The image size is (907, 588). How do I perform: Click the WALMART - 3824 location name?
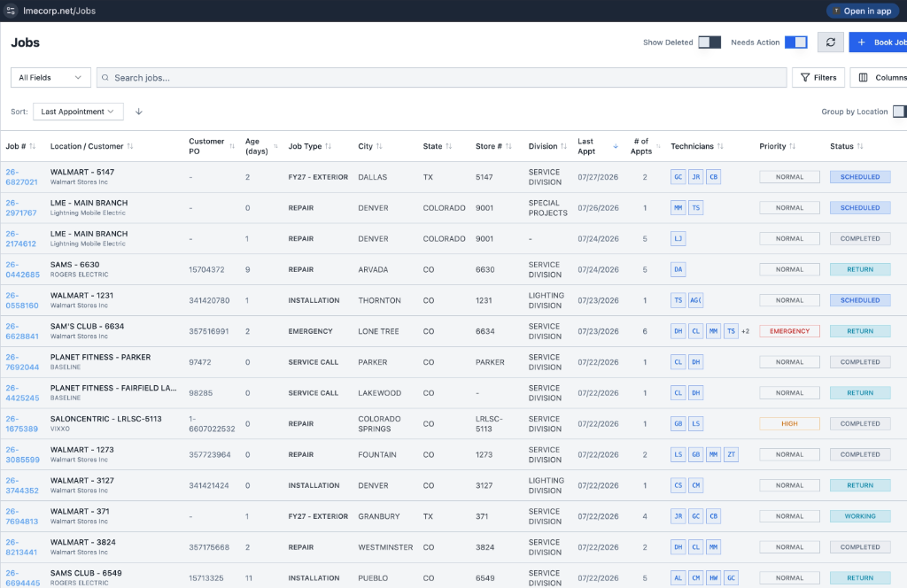82,542
